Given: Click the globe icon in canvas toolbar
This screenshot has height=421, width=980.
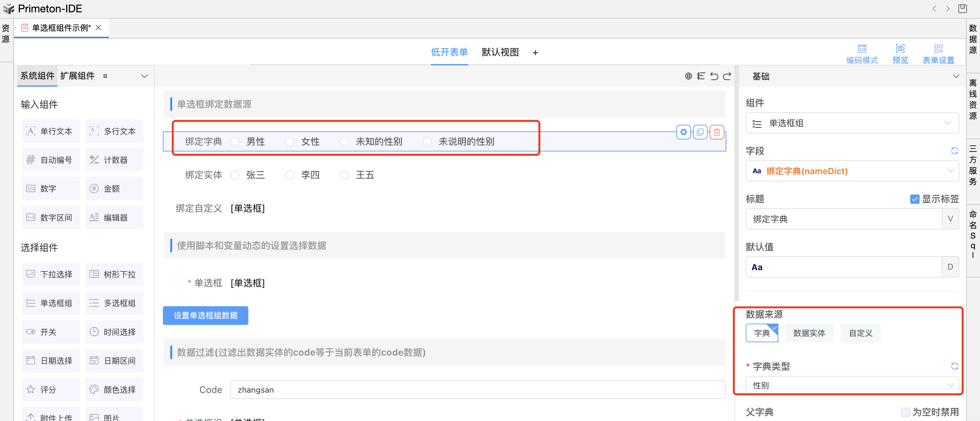Looking at the screenshot, I should click(x=688, y=76).
